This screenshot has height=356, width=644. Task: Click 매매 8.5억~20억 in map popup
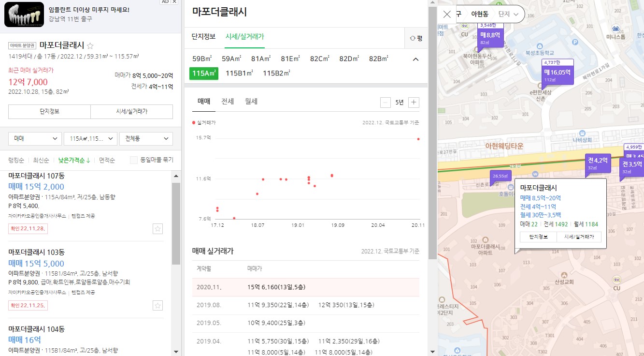coord(541,198)
